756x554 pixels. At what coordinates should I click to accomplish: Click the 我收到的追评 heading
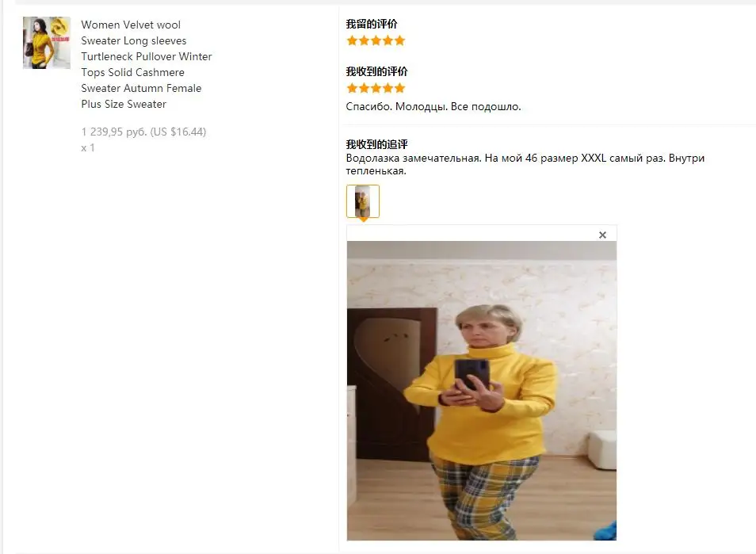(x=376, y=144)
